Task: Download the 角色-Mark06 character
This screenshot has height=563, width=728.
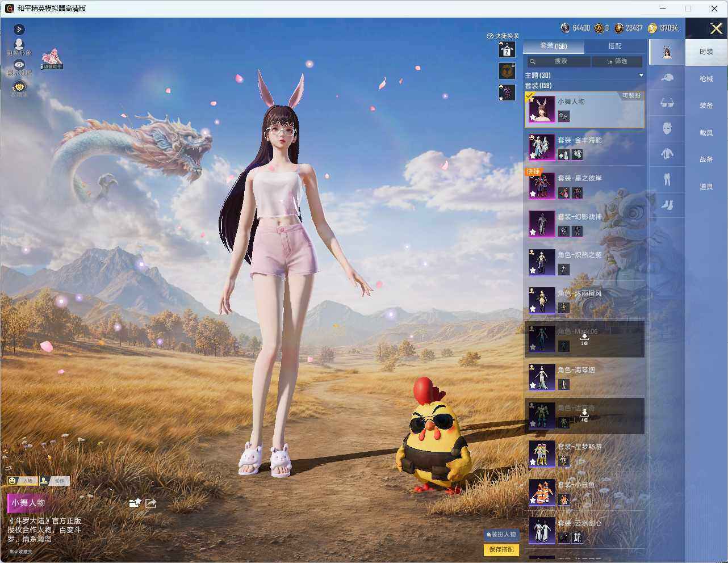Action: 584,339
